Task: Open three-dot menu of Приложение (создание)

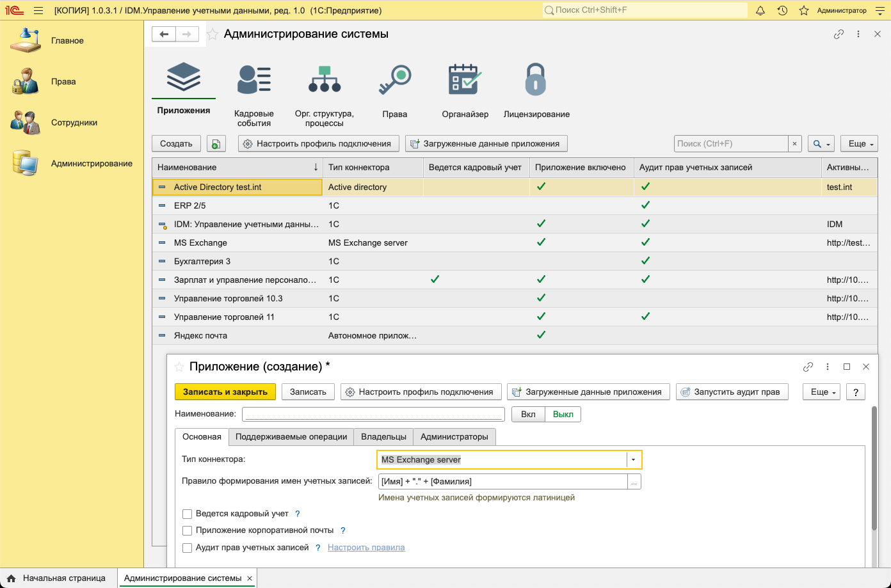Action: [x=828, y=367]
